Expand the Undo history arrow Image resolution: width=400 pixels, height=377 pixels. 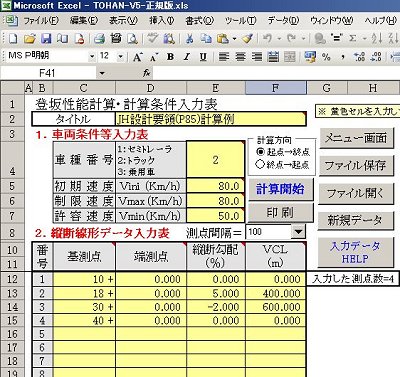[279, 39]
